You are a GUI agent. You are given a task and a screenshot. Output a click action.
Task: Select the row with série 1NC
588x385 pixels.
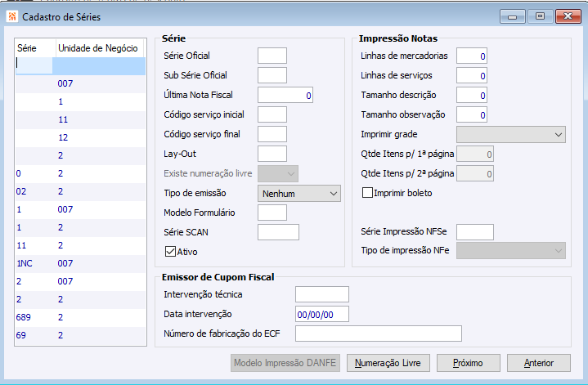click(x=80, y=263)
